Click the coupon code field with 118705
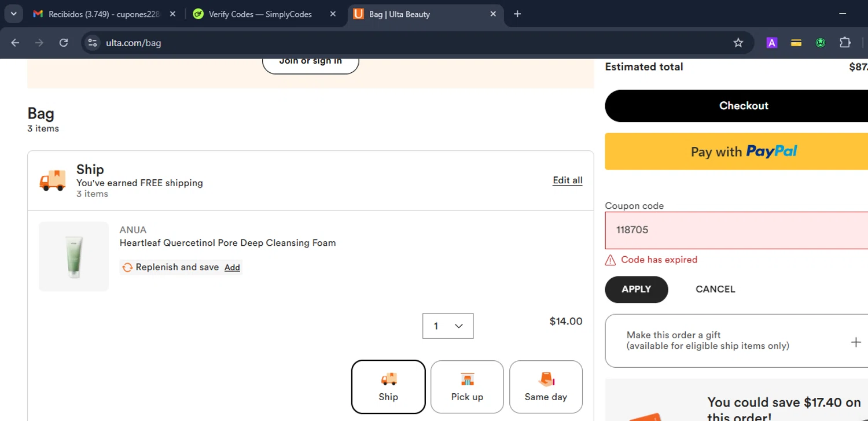 click(x=737, y=230)
